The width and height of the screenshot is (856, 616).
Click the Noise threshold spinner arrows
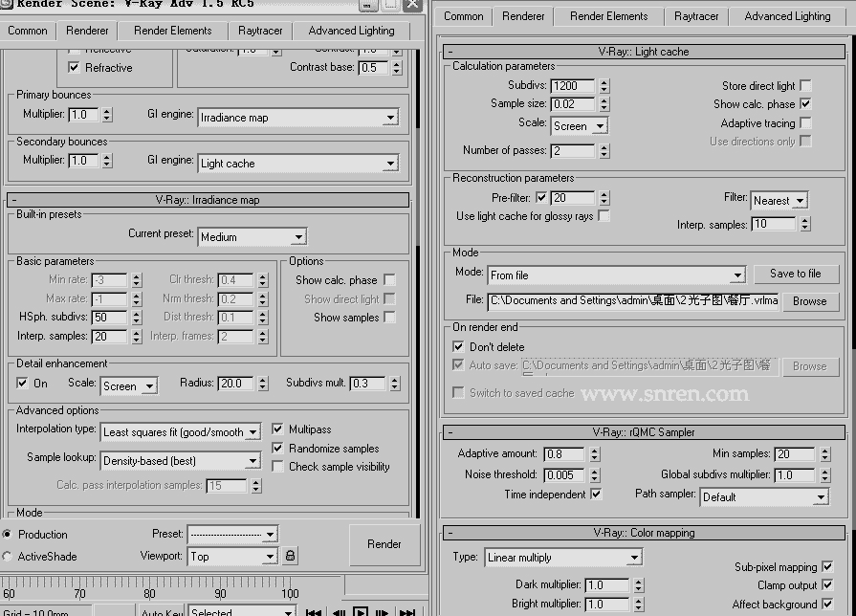pos(595,475)
